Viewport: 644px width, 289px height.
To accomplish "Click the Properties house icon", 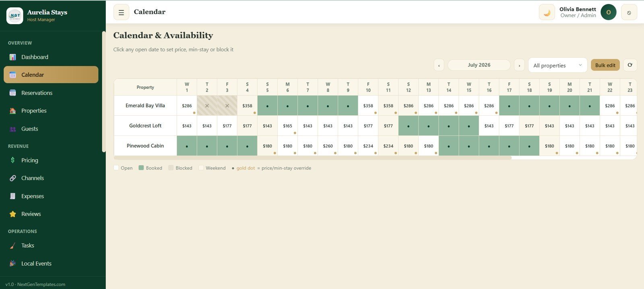I will 13,111.
